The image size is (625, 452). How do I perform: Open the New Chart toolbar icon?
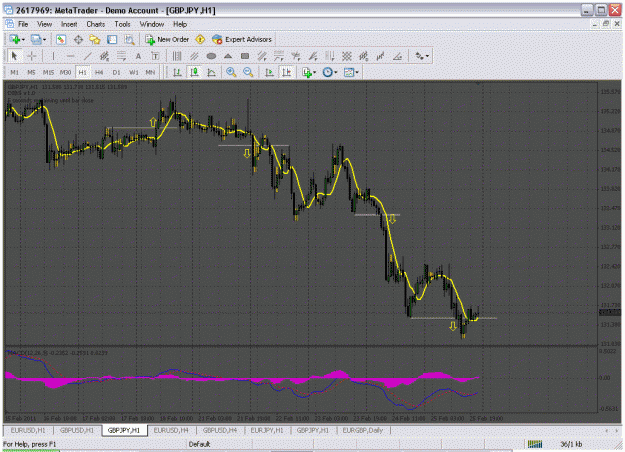[x=15, y=39]
